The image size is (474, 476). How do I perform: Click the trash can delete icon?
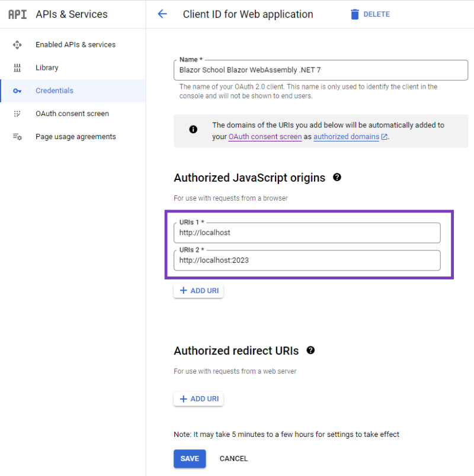[355, 14]
